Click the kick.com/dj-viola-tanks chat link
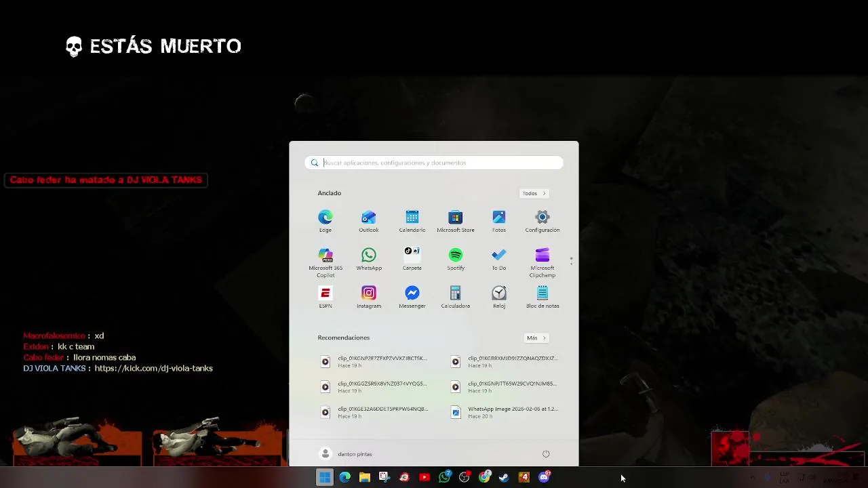868x488 pixels. 153,368
